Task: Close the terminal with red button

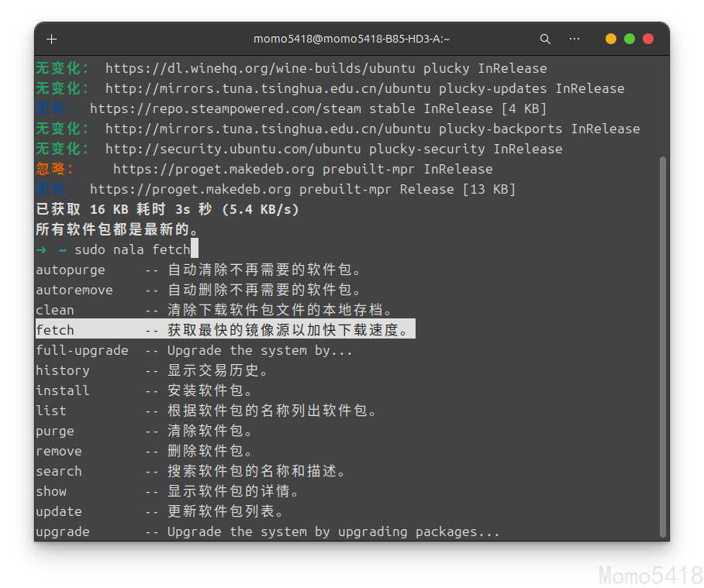Action: [x=648, y=39]
